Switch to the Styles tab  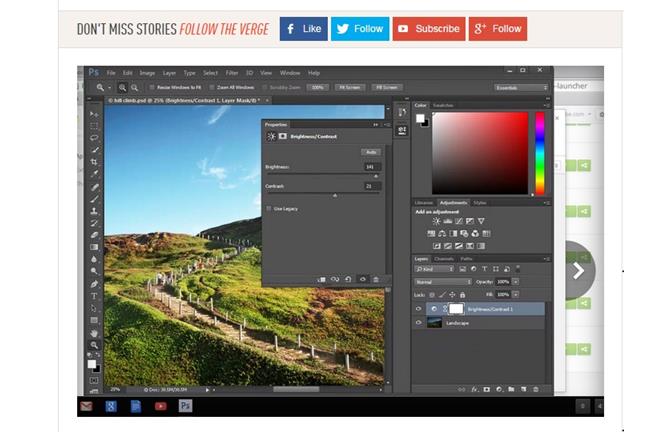(x=480, y=203)
